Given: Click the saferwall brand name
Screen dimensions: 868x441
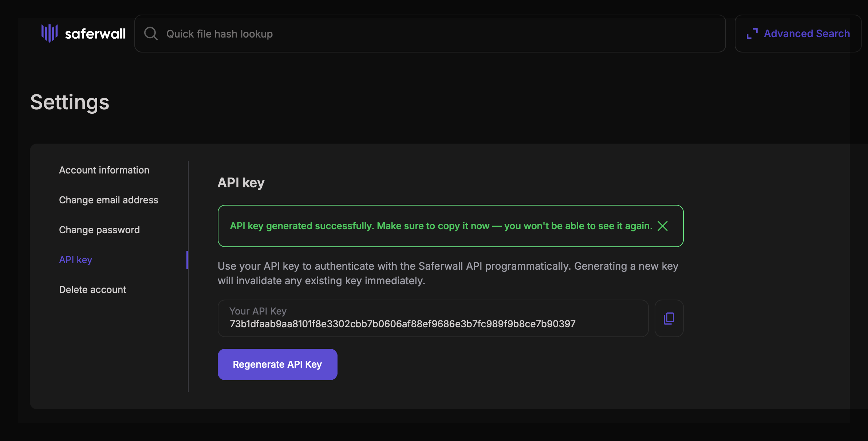Looking at the screenshot, I should click(95, 34).
